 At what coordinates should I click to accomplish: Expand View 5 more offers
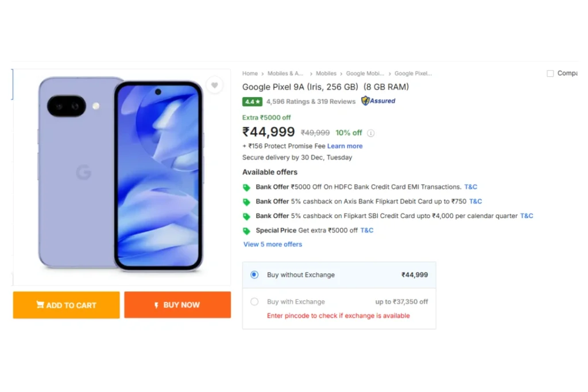273,244
